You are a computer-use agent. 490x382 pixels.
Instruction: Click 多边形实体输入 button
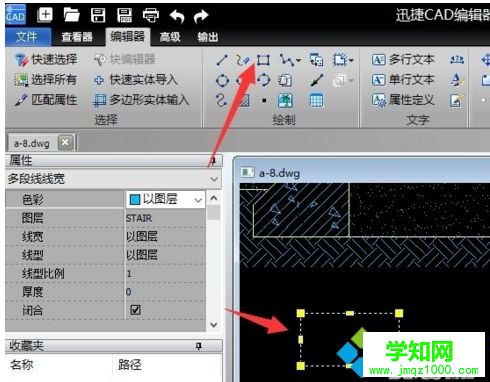point(141,100)
